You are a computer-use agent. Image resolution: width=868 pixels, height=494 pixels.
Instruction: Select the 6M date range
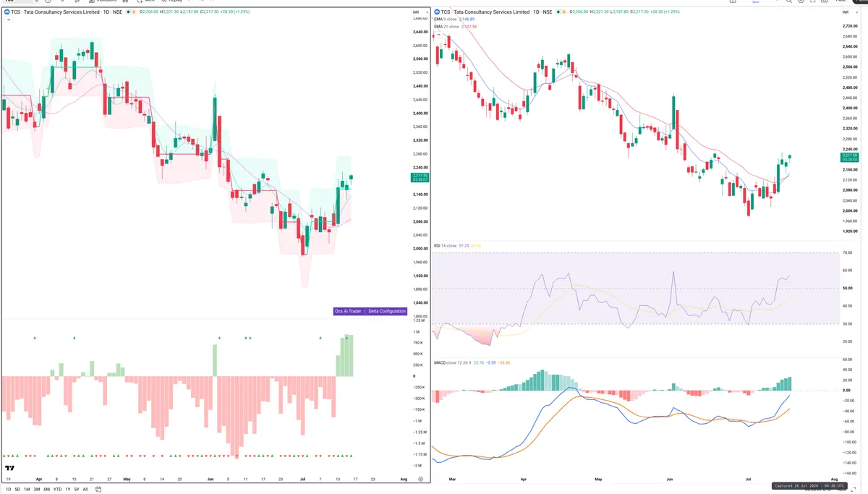46,489
